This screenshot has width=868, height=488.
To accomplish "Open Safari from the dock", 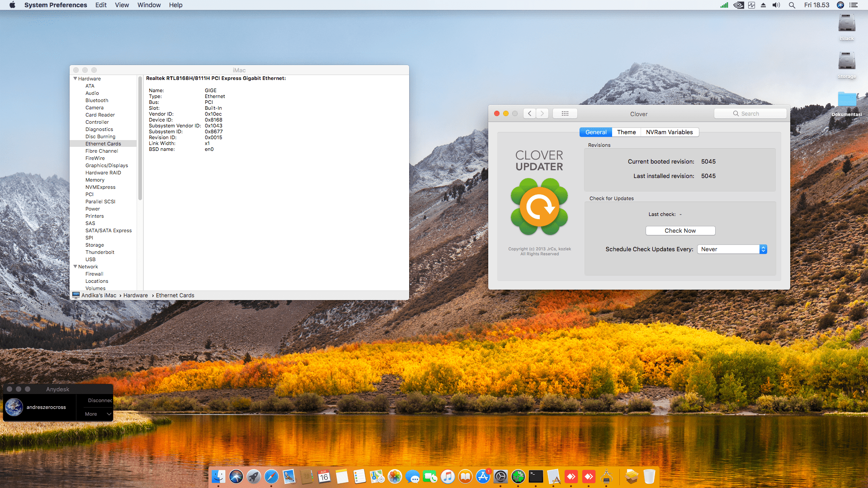I will pyautogui.click(x=271, y=476).
